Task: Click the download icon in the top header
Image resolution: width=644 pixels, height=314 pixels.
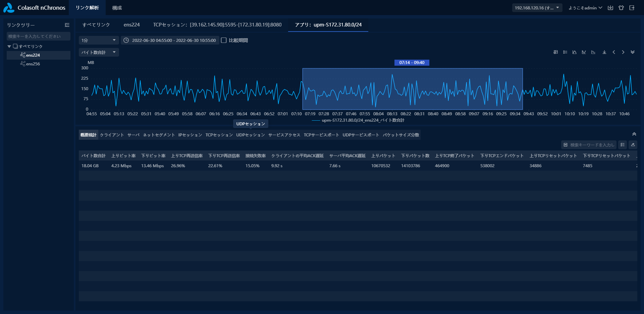Action: (610, 8)
